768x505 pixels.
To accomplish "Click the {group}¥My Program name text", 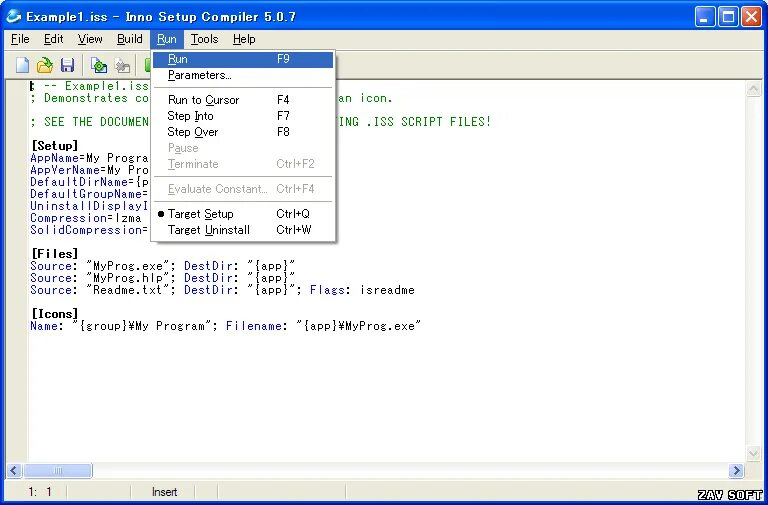I will pyautogui.click(x=142, y=326).
